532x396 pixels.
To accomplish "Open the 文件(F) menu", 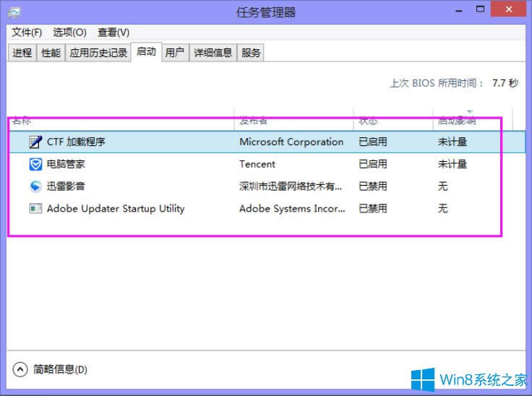I will tap(27, 33).
